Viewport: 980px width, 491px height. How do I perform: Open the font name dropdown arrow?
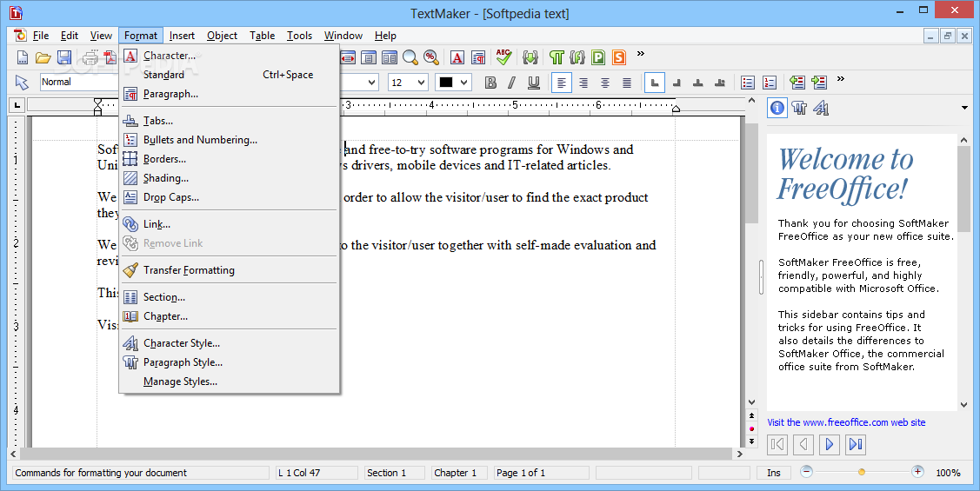(372, 83)
